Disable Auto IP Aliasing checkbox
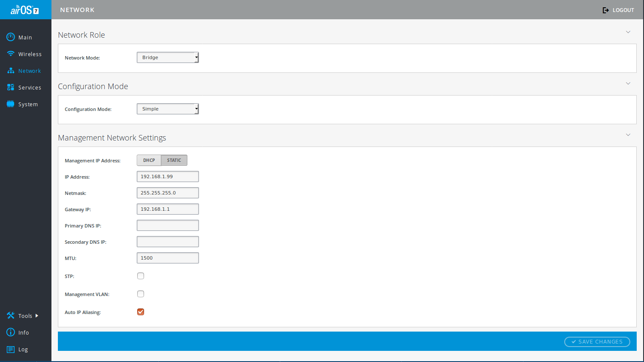The height and width of the screenshot is (362, 644). point(141,312)
